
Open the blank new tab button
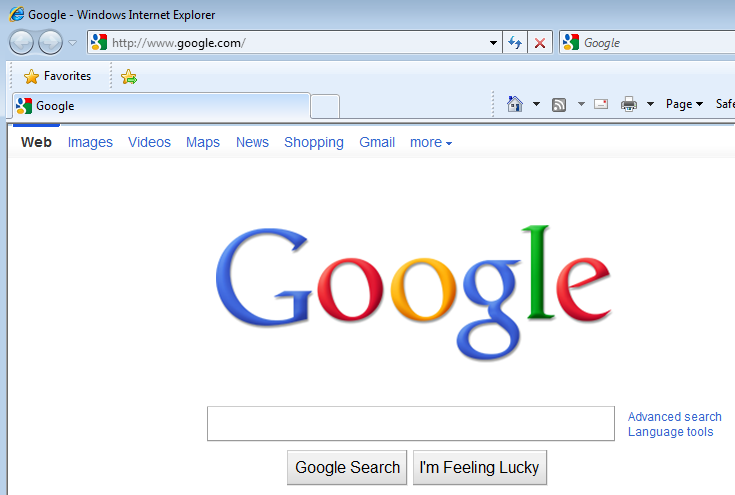(325, 106)
